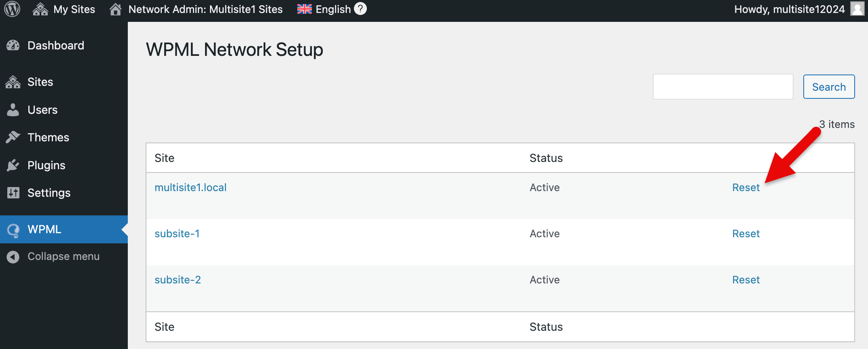Click the user avatar in admin bar
This screenshot has width=868, height=349.
tap(857, 9)
